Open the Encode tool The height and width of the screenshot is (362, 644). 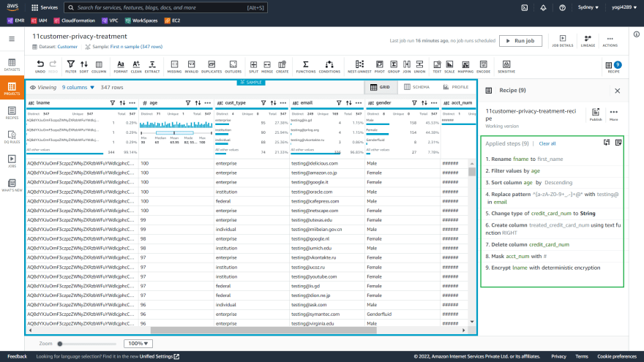pyautogui.click(x=484, y=67)
